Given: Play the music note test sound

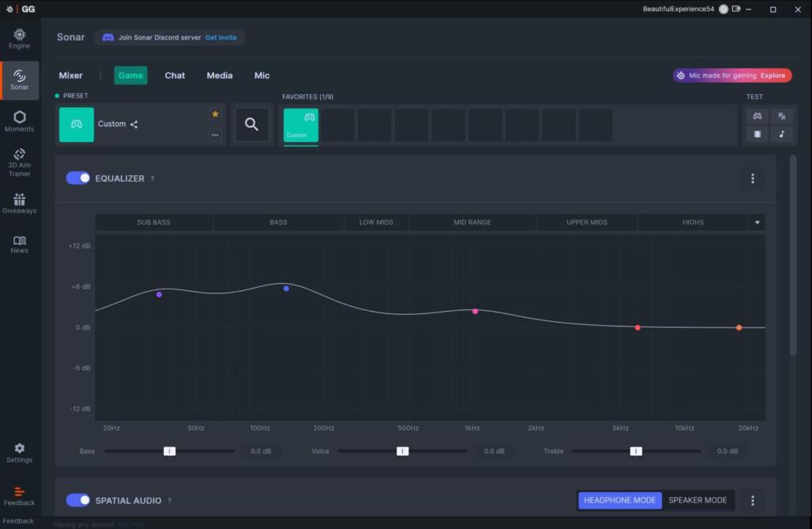Looking at the screenshot, I should 781,134.
